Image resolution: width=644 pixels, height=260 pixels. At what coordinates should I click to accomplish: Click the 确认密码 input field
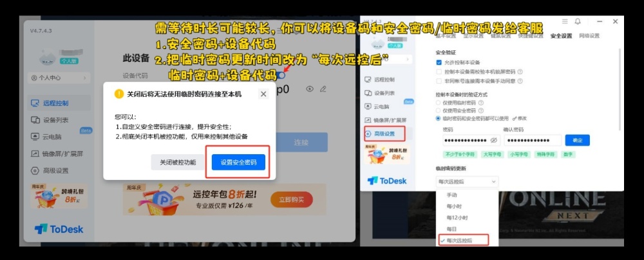[533, 140]
